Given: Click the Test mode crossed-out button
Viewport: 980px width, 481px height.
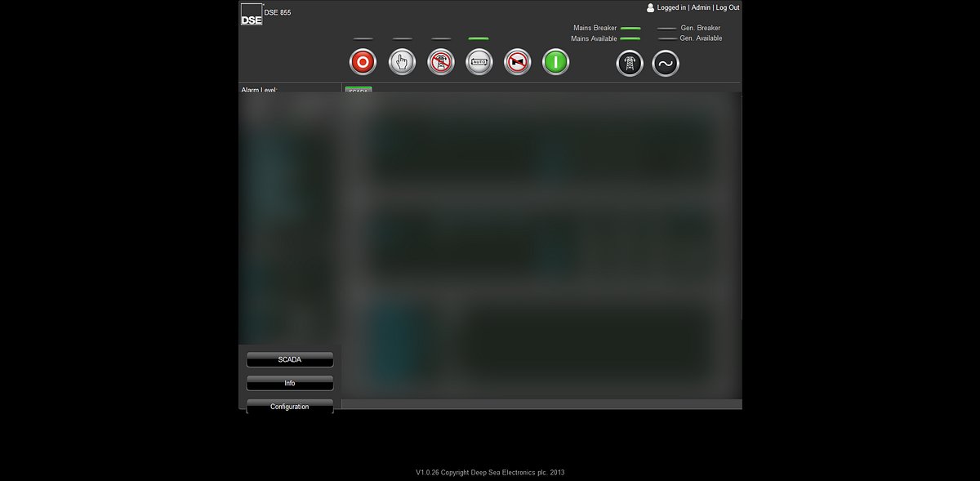Looking at the screenshot, I should click(x=441, y=62).
